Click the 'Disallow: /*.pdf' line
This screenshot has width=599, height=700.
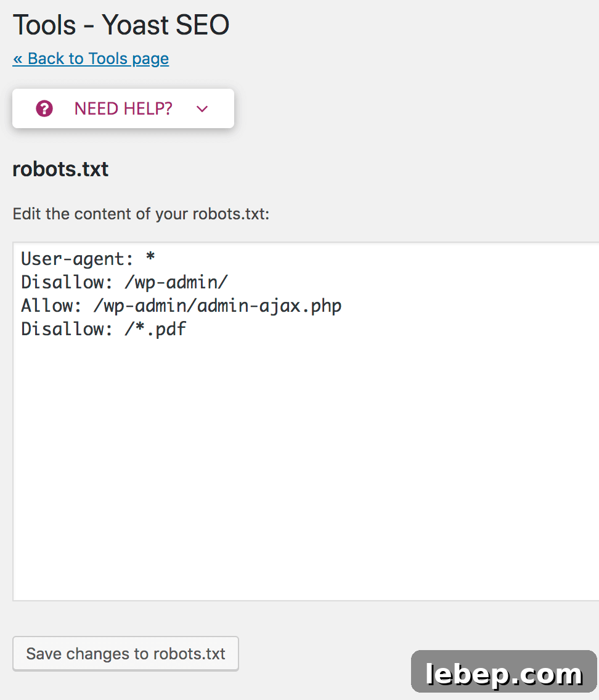(104, 330)
